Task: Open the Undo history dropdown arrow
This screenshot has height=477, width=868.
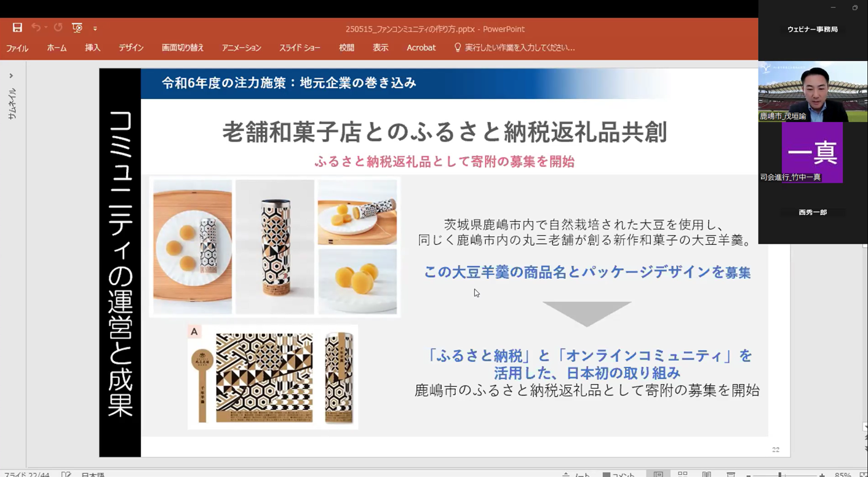Action: click(46, 28)
